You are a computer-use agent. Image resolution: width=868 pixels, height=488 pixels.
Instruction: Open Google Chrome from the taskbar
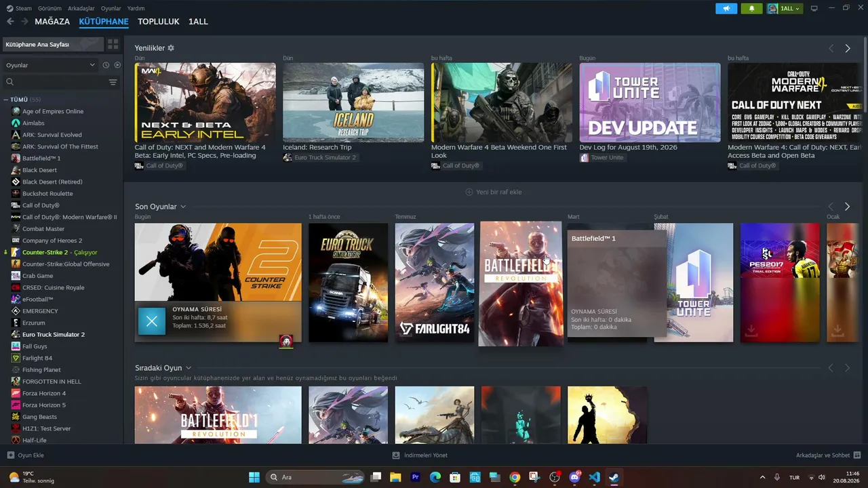click(x=515, y=477)
